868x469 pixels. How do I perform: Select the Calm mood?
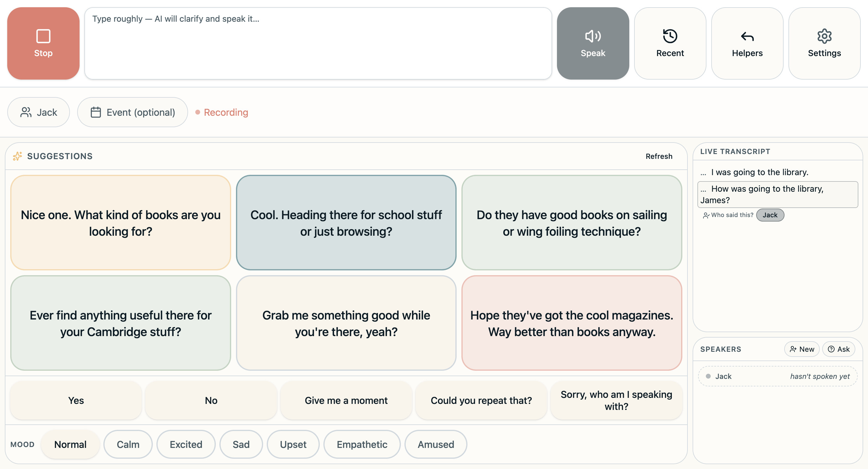(128, 444)
